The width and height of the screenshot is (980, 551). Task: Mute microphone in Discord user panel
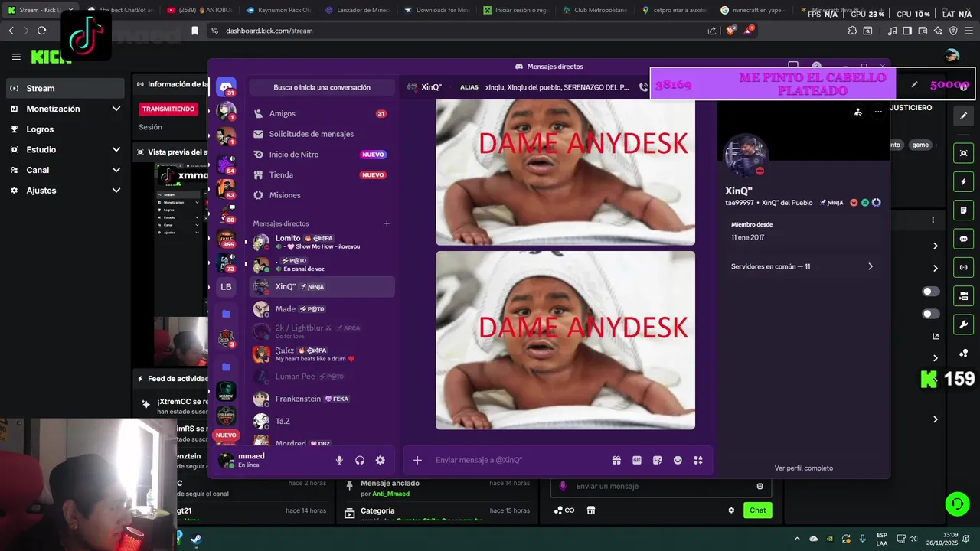tap(339, 460)
